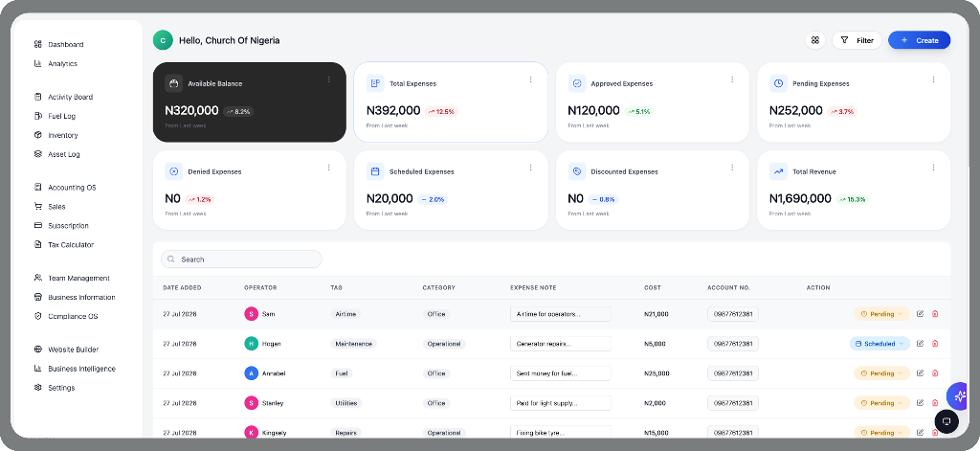Open Pending status dropdown for Sam
The width and height of the screenshot is (980, 451).
pos(881,314)
